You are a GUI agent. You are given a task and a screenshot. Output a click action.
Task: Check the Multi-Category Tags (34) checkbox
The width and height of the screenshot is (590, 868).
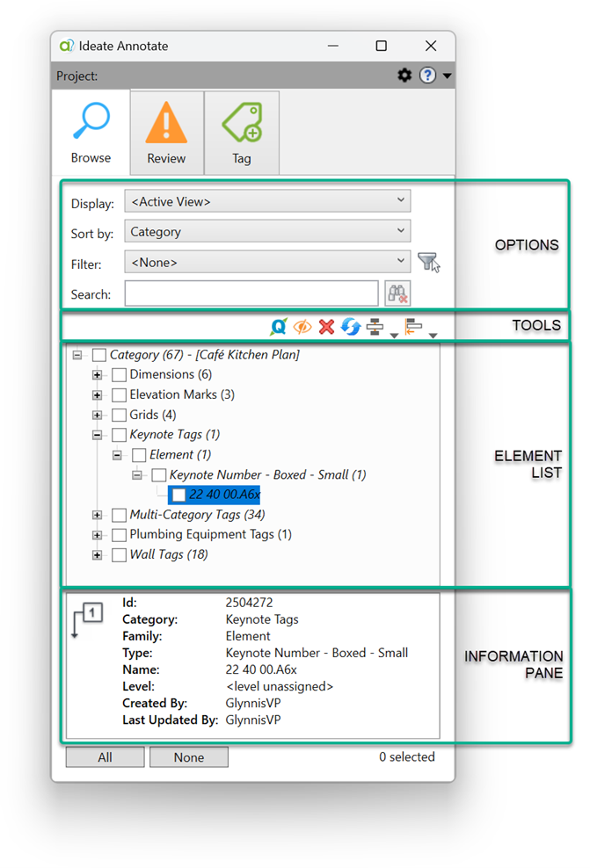coord(119,515)
